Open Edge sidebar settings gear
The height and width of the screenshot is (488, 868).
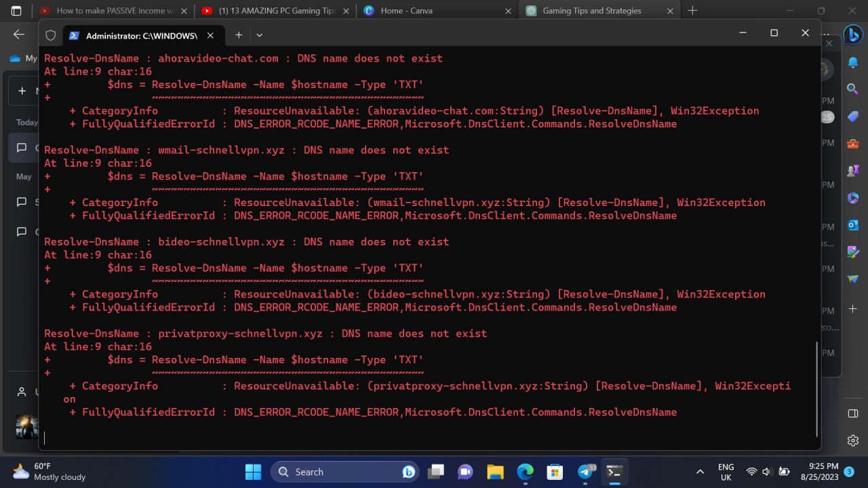(x=853, y=441)
